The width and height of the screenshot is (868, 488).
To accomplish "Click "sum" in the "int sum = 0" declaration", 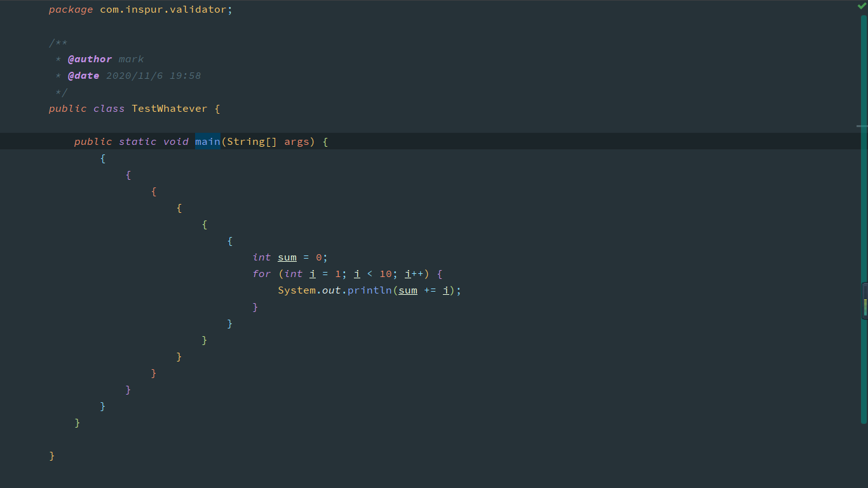I will pyautogui.click(x=287, y=257).
